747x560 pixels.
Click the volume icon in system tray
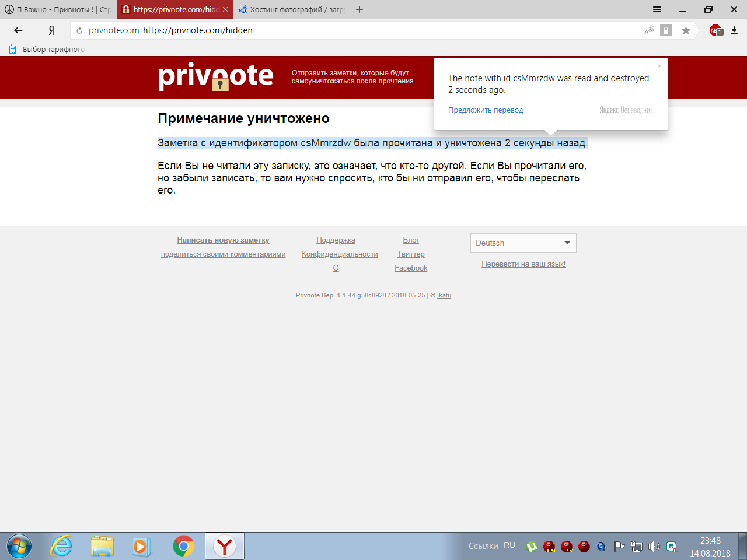click(x=654, y=546)
